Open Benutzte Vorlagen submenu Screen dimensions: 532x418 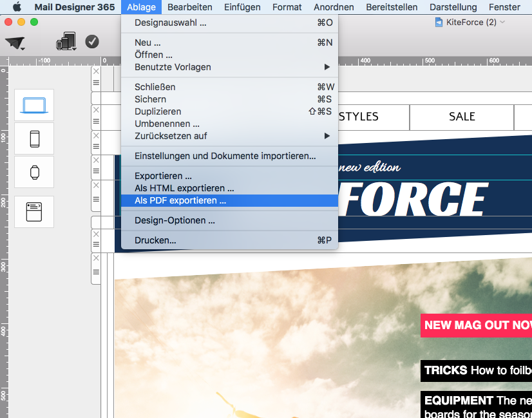click(230, 67)
